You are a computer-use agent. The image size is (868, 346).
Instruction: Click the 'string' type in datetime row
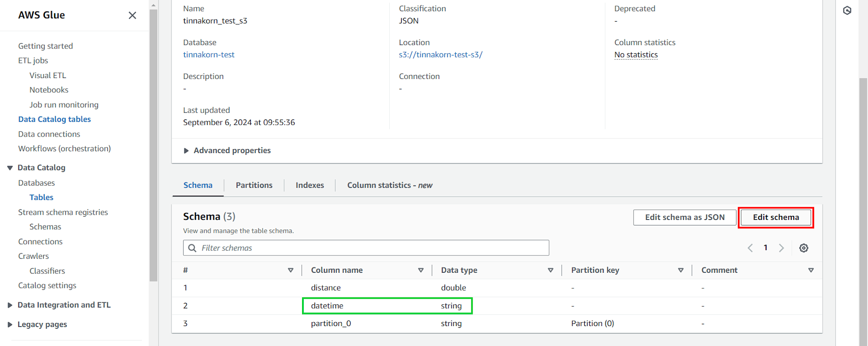click(x=451, y=306)
